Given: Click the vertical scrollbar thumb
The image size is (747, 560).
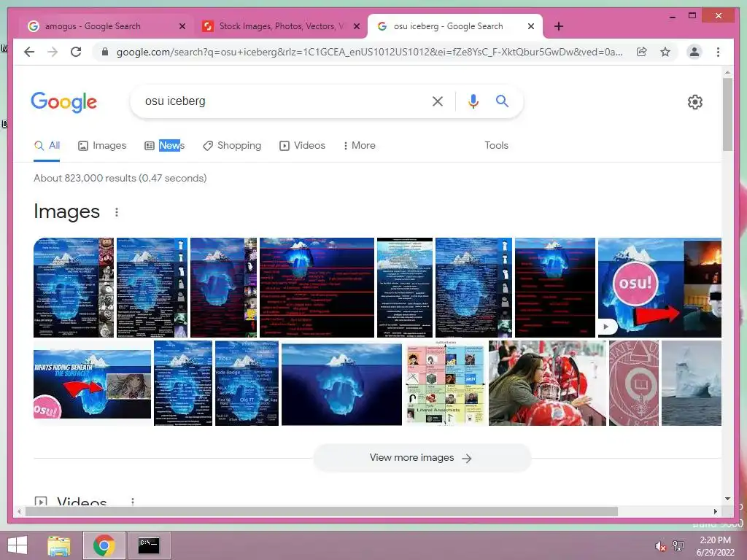Looking at the screenshot, I should coord(727,114).
